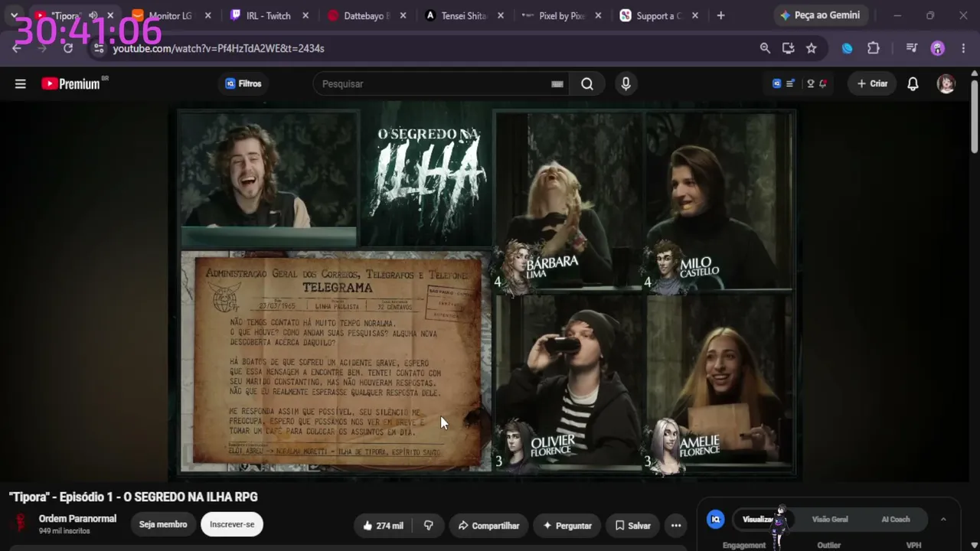Screen dimensions: 980x551
Task: Open the page zoom magnifier in address bar
Action: pyautogui.click(x=765, y=48)
